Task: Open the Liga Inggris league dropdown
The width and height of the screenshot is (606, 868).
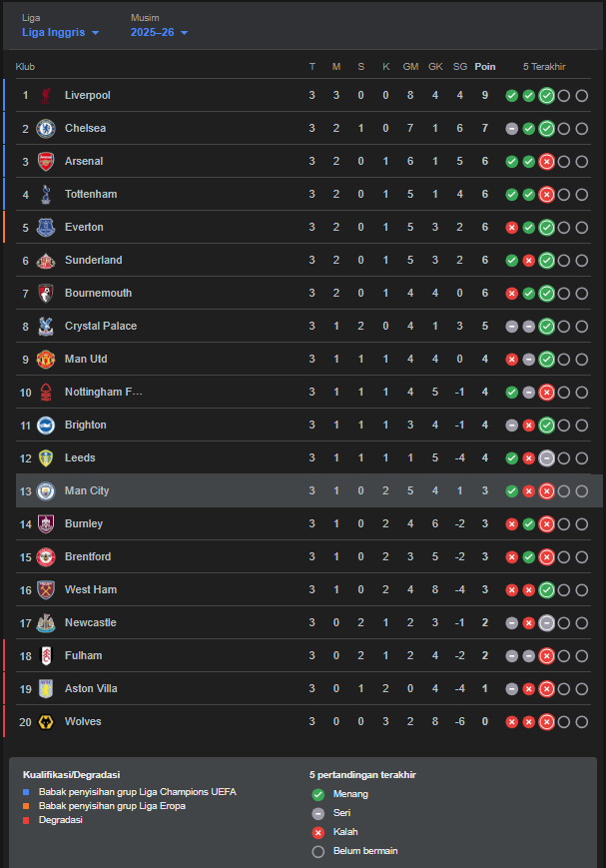Action: click(60, 32)
